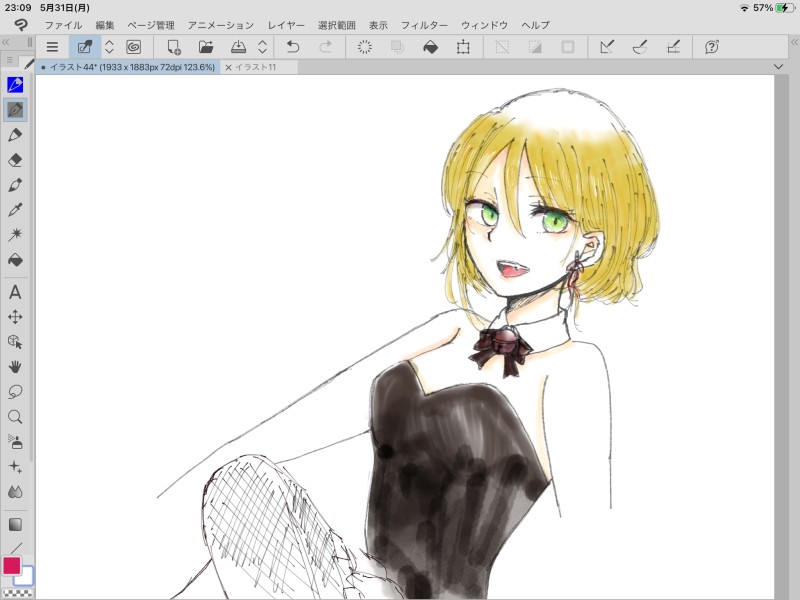Select the Decoration sparkle tool
The image size is (800, 600).
[x=15, y=467]
